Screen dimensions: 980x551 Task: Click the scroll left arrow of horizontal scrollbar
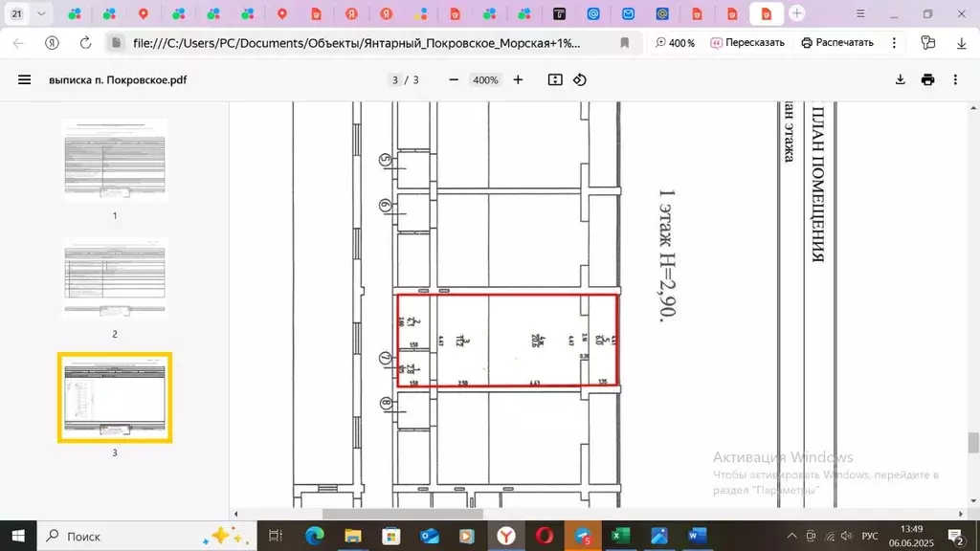pos(235,514)
